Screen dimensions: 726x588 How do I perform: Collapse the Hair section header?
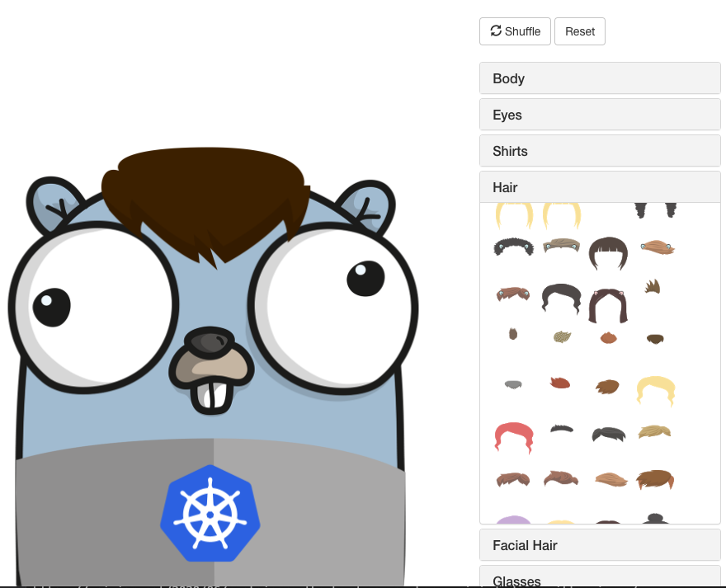[600, 187]
